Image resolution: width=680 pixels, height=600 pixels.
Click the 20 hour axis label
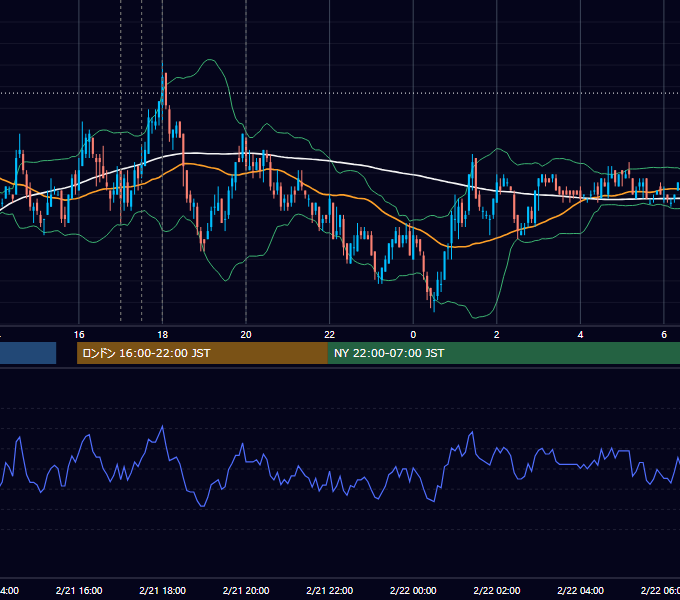[x=246, y=335]
